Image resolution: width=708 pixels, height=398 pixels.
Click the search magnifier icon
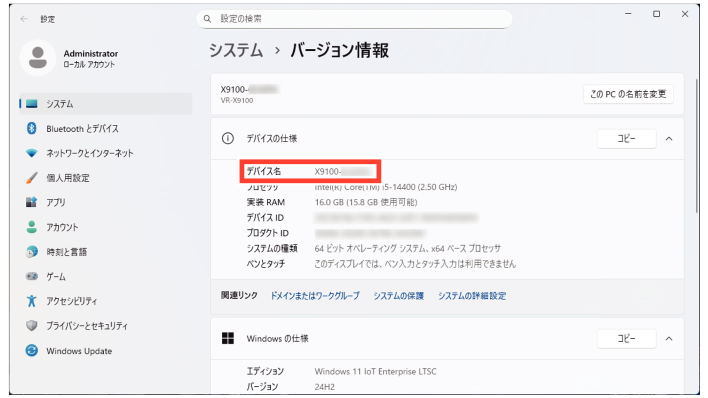207,19
